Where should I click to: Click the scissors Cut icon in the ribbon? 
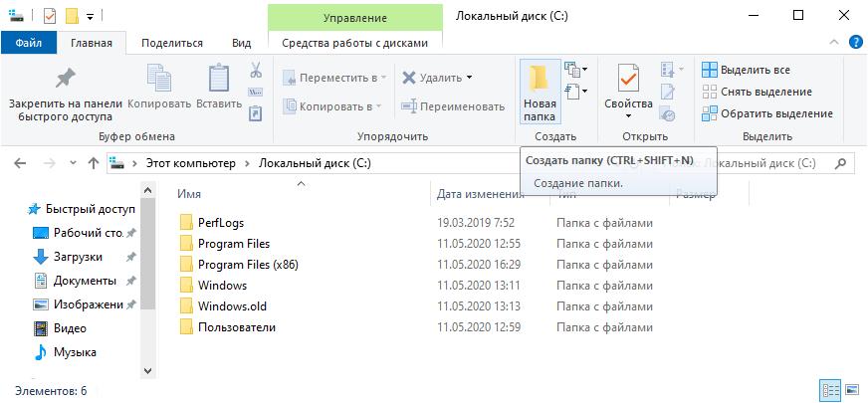point(255,71)
